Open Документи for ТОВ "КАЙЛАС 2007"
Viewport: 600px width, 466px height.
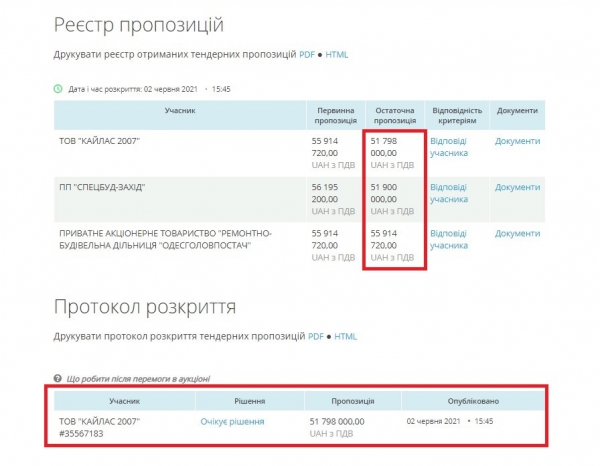point(517,141)
